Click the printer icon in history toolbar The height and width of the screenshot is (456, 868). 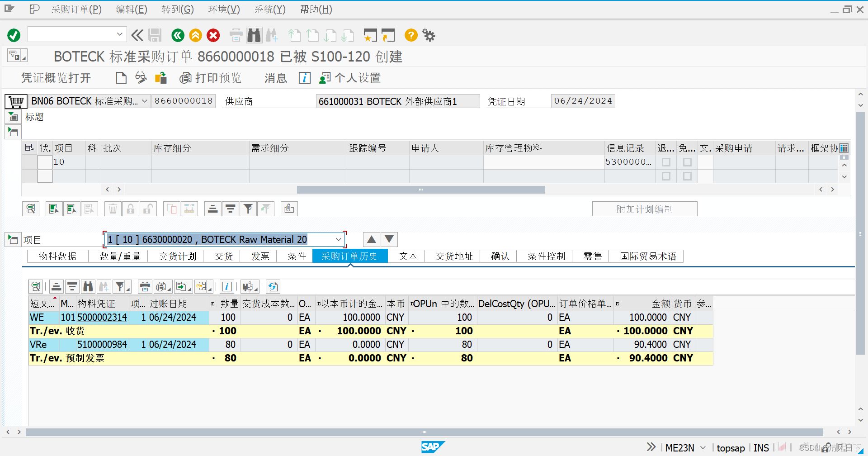click(145, 286)
